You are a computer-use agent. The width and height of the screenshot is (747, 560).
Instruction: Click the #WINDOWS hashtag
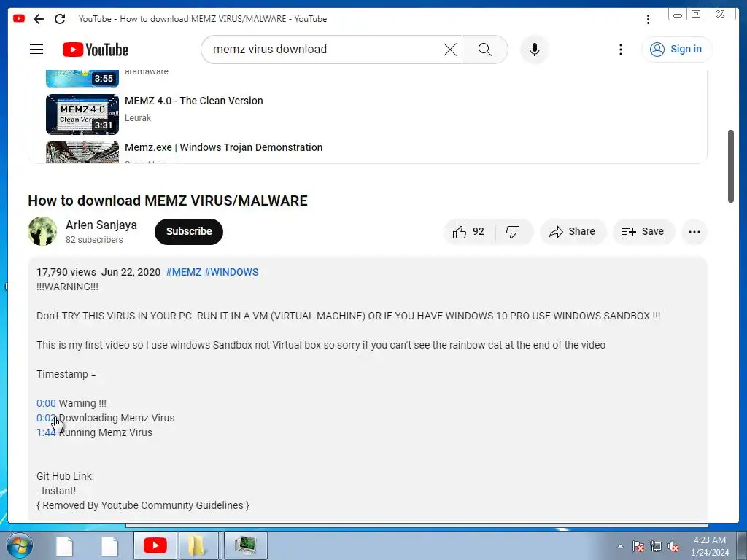point(231,273)
